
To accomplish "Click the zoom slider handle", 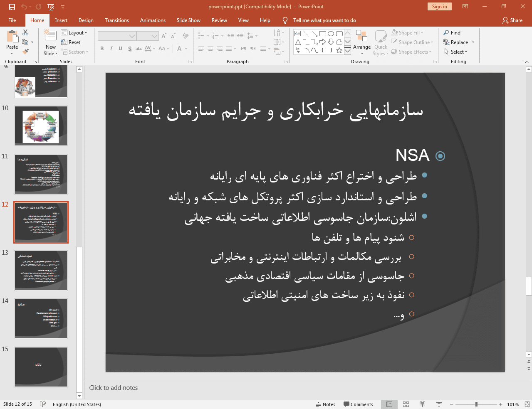I will [x=476, y=404].
